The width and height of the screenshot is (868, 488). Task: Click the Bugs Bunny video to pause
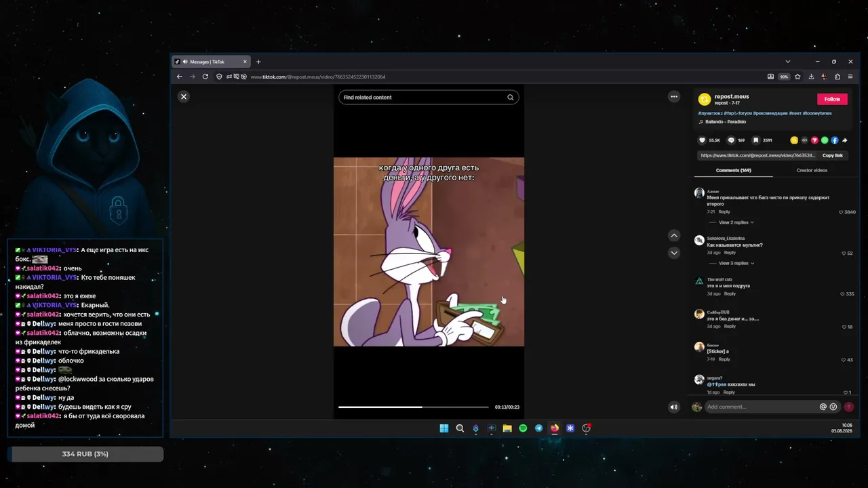coord(429,252)
